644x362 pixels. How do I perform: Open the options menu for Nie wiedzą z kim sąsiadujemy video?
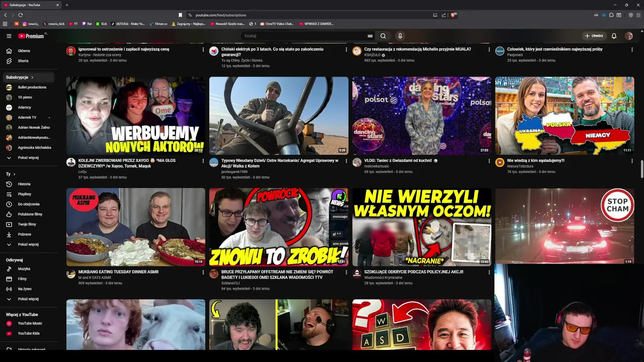[632, 161]
